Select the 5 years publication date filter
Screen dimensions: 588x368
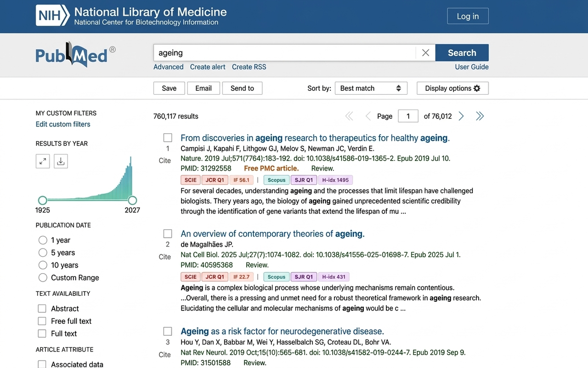43,253
